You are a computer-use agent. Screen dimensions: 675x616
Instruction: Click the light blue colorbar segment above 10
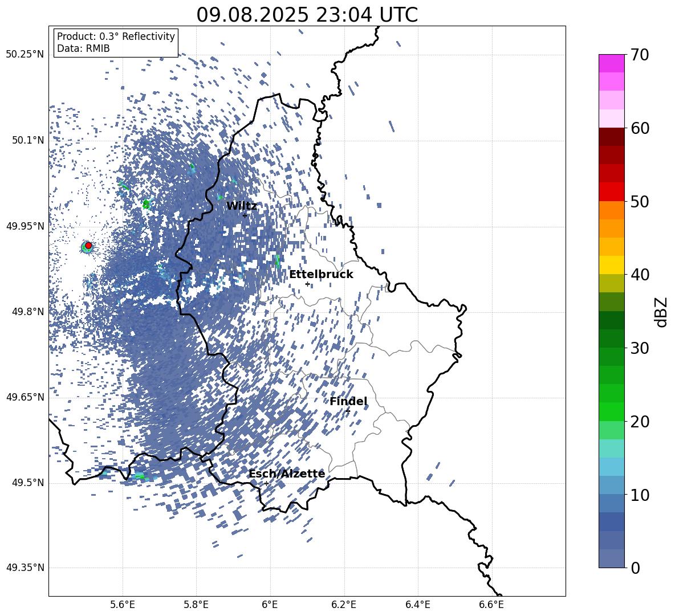pyautogui.click(x=612, y=486)
